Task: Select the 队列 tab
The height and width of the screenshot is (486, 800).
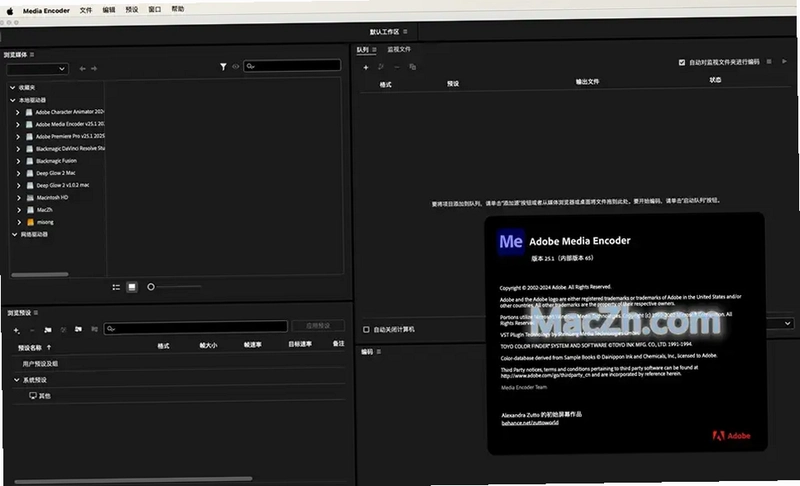Action: (x=362, y=49)
